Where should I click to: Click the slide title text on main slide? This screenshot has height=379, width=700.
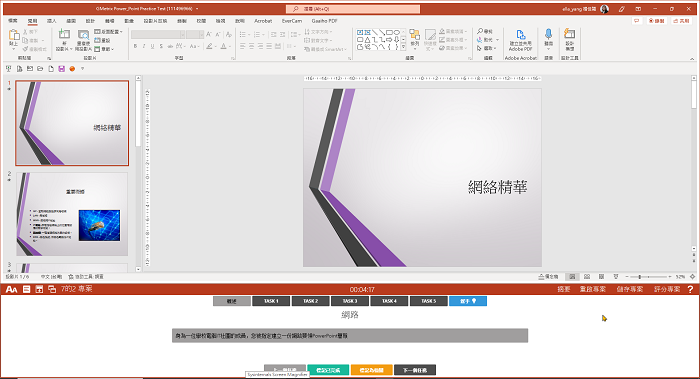click(x=497, y=187)
